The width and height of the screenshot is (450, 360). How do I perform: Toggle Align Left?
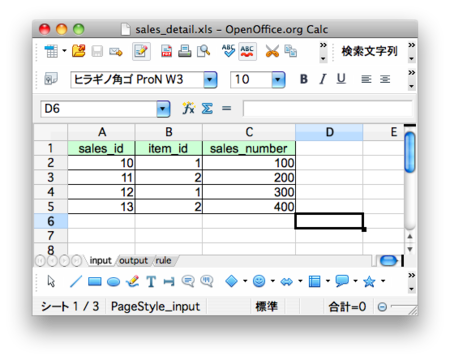point(366,79)
